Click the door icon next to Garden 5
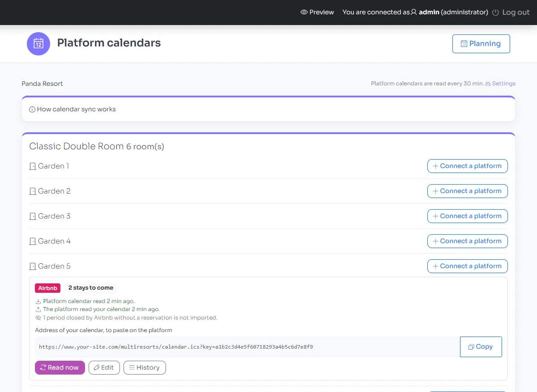537x392 pixels. coord(32,266)
